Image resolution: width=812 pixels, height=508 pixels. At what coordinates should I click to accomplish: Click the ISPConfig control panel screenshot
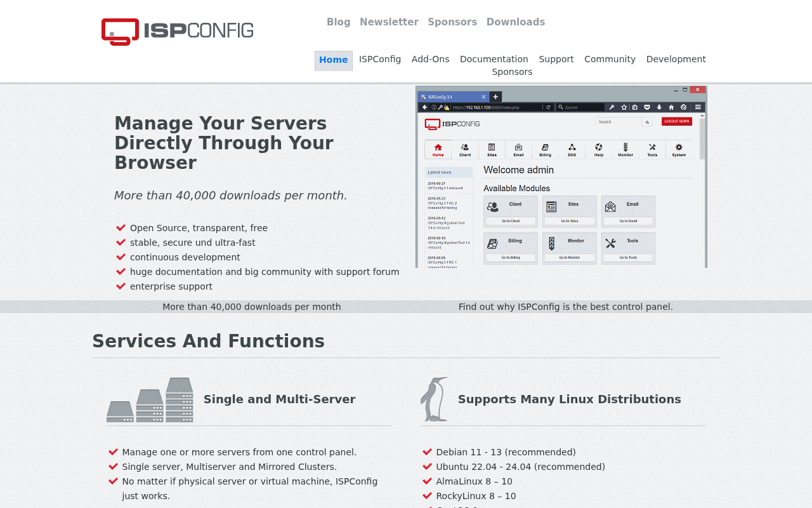[561, 177]
